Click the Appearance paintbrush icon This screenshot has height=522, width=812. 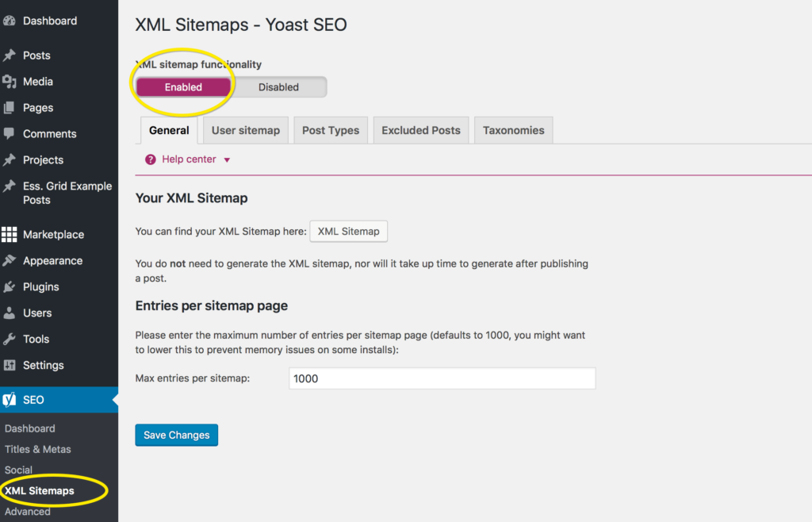[9, 260]
